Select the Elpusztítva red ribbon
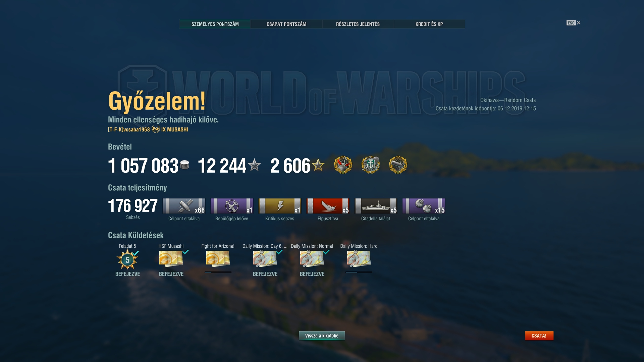644x362 pixels. pos(328,206)
